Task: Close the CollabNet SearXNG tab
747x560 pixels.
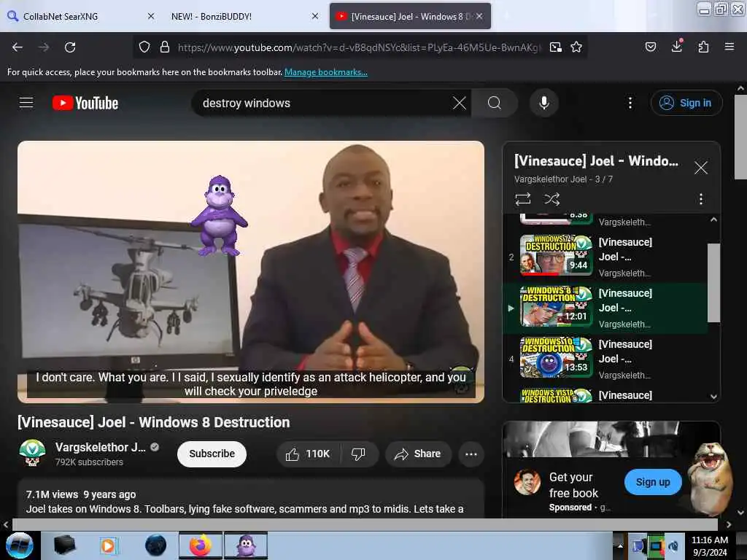Action: pos(151,16)
